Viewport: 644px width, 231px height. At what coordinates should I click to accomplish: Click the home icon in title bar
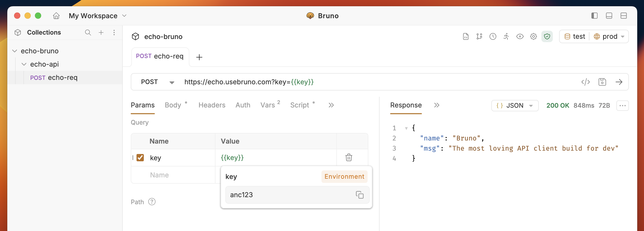click(x=56, y=16)
